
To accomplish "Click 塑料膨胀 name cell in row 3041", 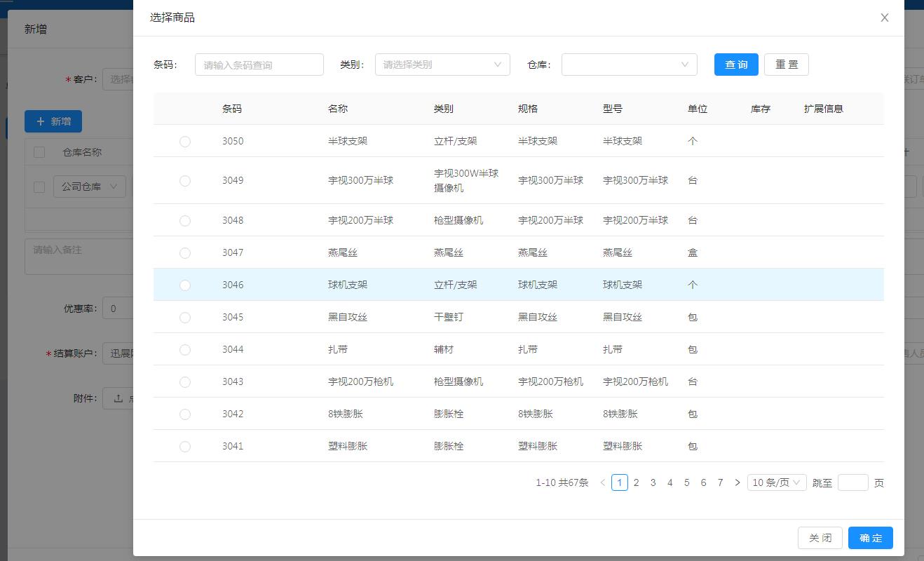I will tap(348, 446).
